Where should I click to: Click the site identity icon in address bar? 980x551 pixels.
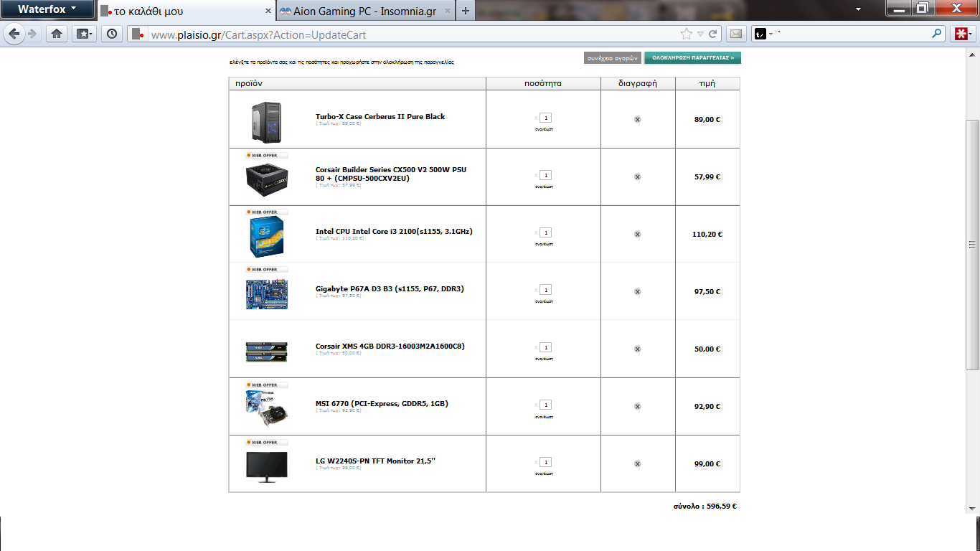138,34
